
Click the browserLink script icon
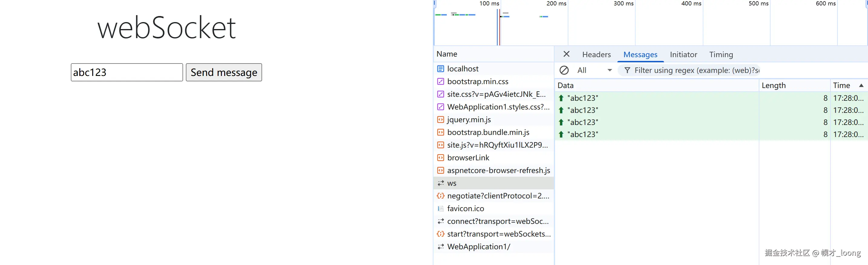pyautogui.click(x=440, y=158)
